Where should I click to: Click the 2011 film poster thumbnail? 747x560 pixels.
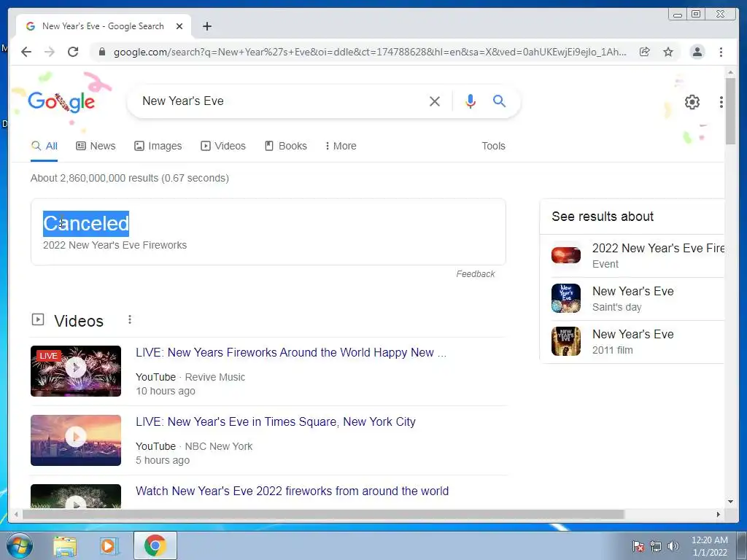click(x=566, y=341)
